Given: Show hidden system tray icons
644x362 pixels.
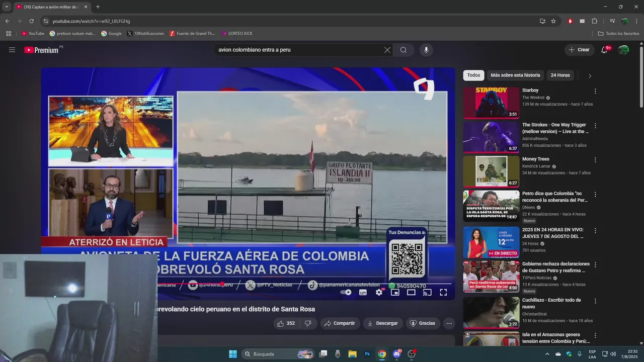Looking at the screenshot, I should pos(547,354).
